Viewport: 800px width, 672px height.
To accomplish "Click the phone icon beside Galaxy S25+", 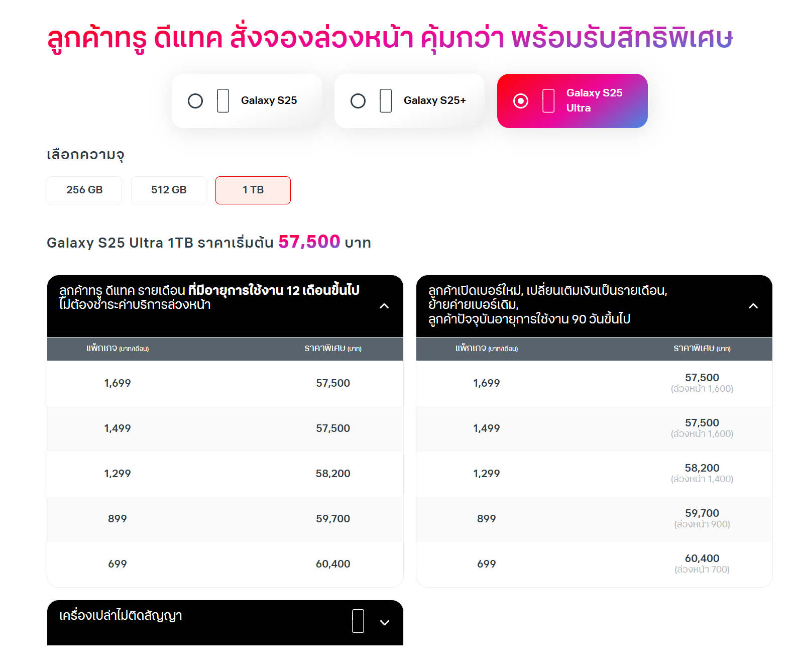I will pyautogui.click(x=386, y=101).
